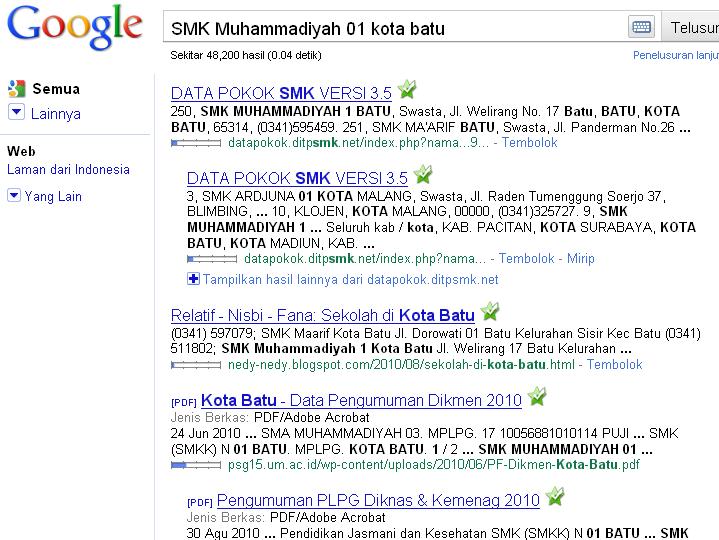The image size is (719, 540).
Task: Click Penelusuran lanjutan link
Action: pyautogui.click(x=676, y=55)
